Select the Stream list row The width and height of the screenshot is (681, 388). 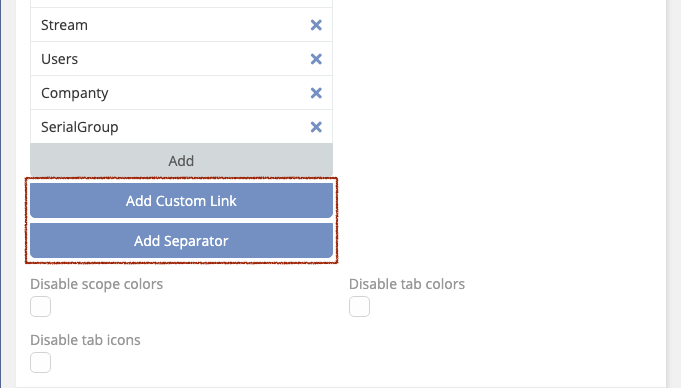click(x=182, y=25)
